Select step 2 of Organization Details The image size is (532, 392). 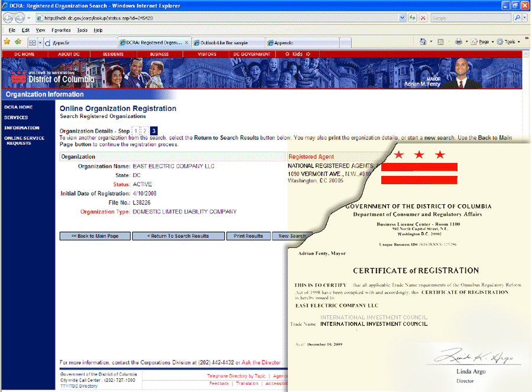(145, 131)
